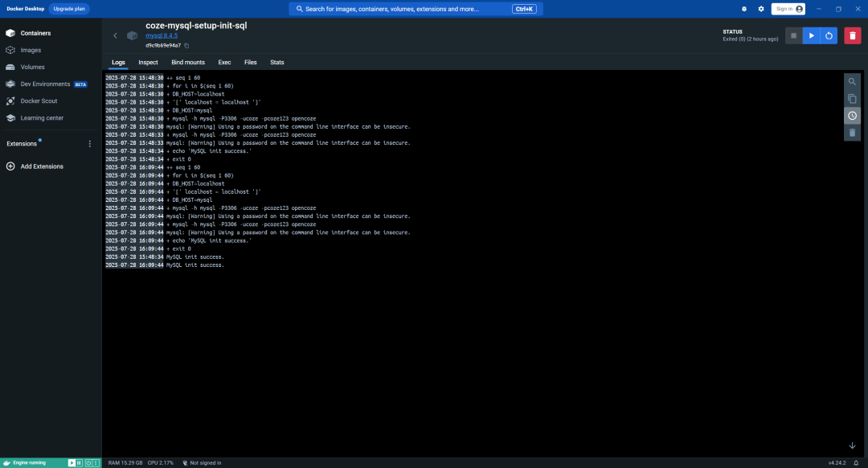Switch to the Stats tab

[x=276, y=63]
